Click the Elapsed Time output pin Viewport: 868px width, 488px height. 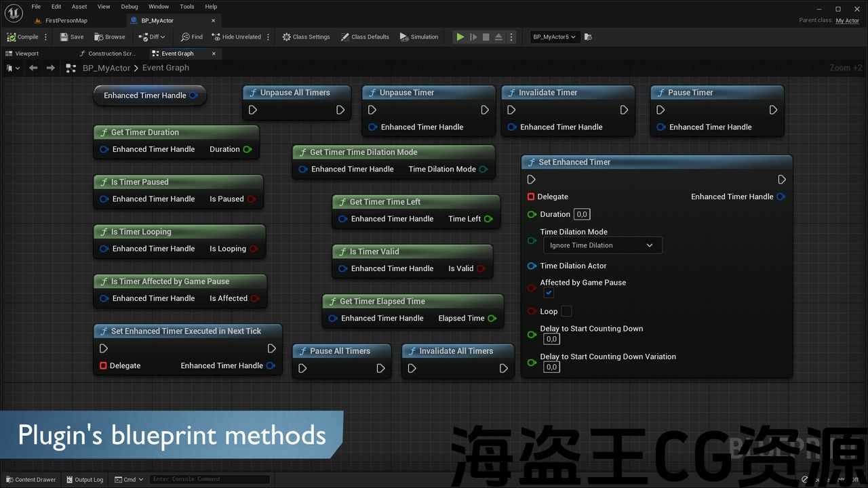click(x=492, y=318)
